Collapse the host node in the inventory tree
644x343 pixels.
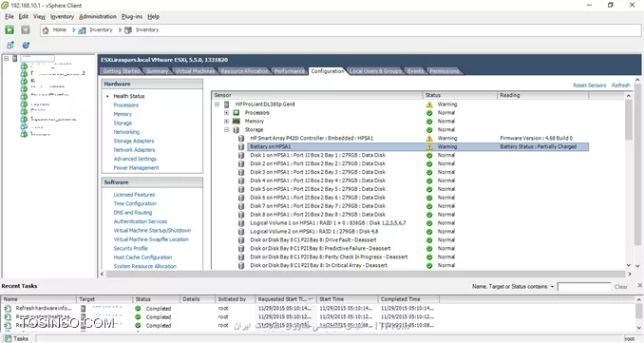7,58
